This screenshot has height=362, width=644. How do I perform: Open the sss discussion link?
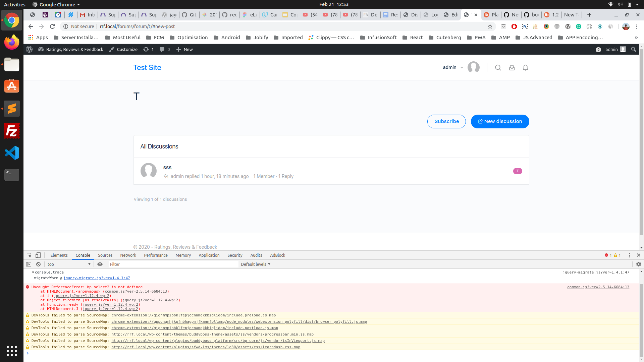pos(167,167)
